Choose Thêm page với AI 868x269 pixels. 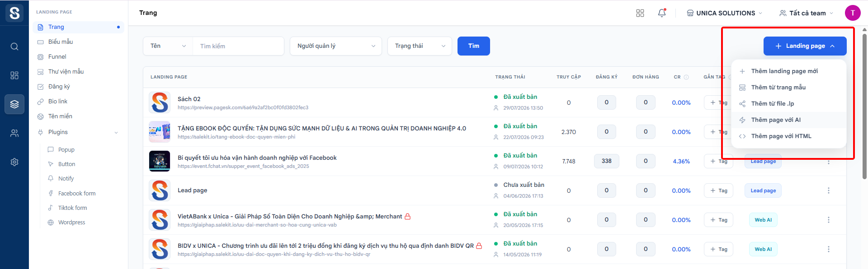point(788,120)
